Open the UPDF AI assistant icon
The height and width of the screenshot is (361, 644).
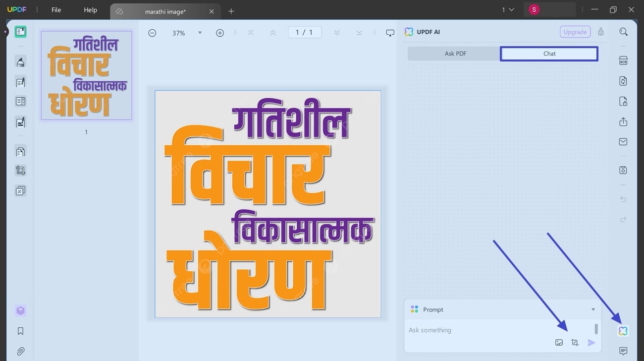tap(623, 330)
